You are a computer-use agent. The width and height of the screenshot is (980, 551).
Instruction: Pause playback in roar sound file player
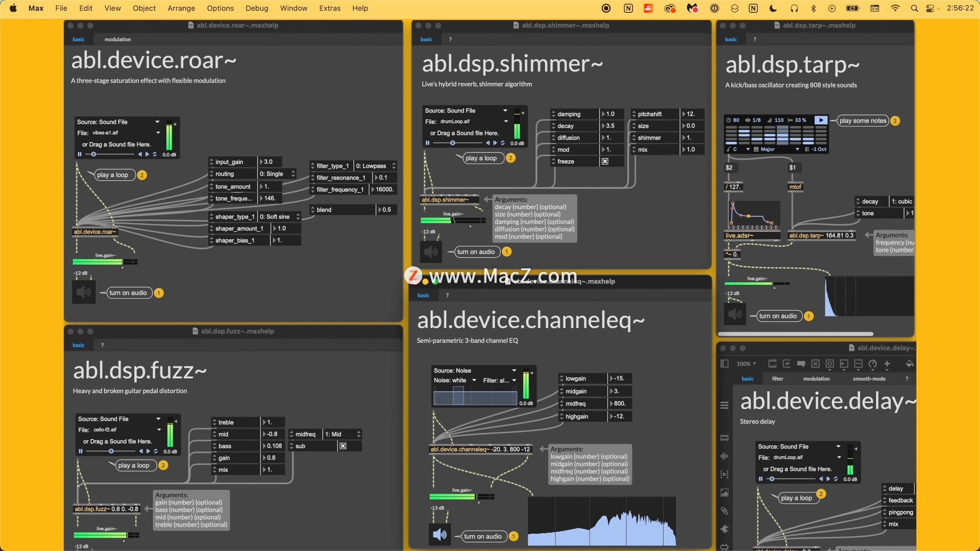[80, 154]
